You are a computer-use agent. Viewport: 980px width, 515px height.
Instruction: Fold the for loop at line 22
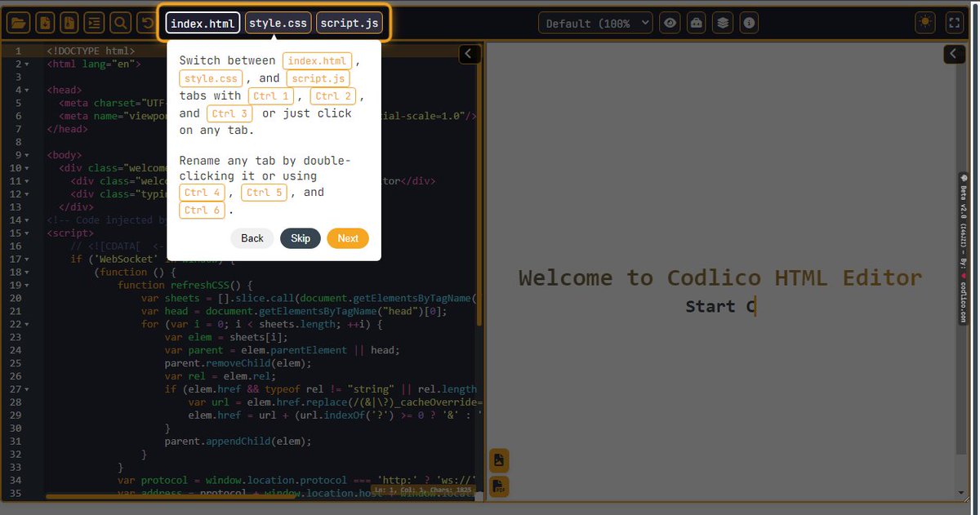coord(28,325)
